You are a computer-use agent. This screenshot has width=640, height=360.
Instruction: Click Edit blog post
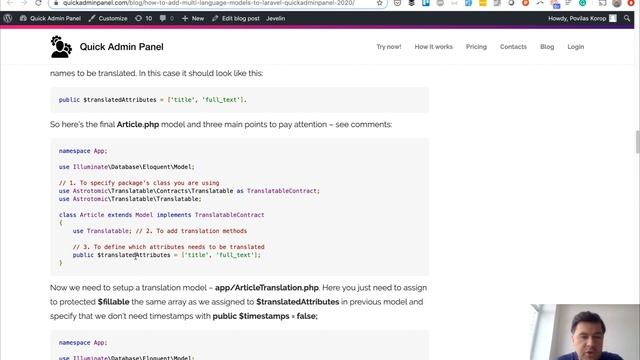point(236,18)
